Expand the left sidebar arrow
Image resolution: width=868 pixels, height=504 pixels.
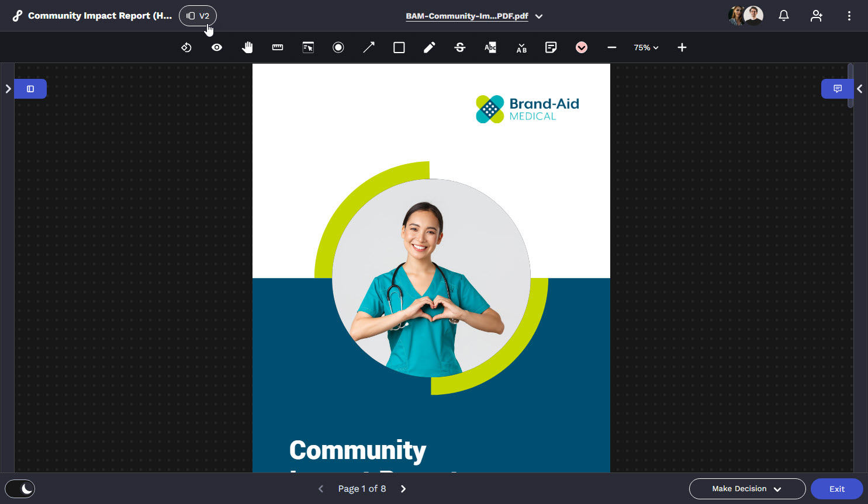click(8, 89)
